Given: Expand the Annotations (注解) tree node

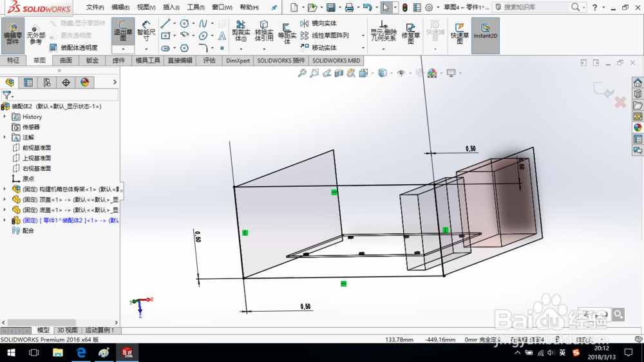Looking at the screenshot, I should [x=5, y=137].
